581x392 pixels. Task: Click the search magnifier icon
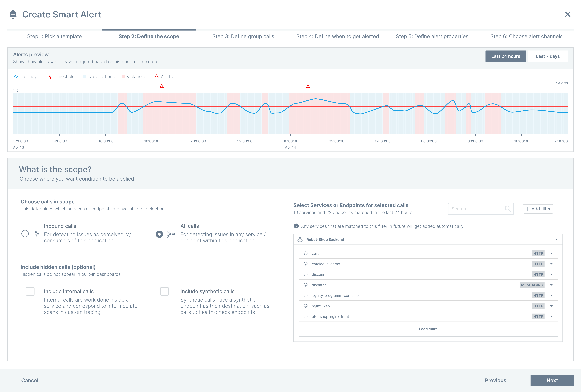pos(508,209)
